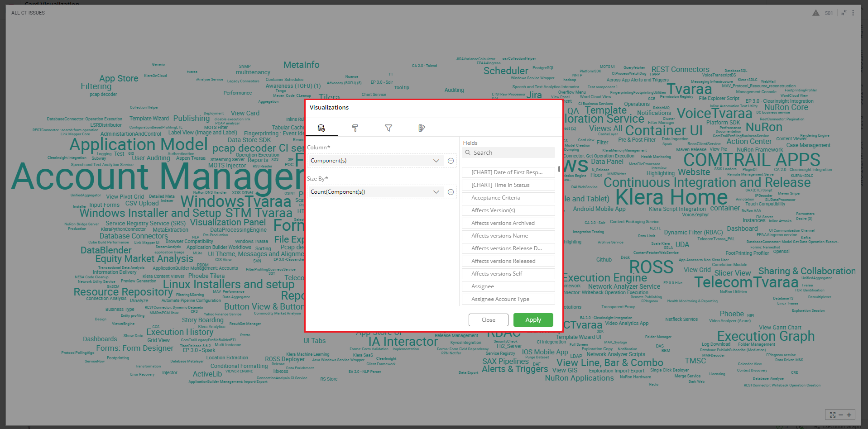Screen dimensions: 868x429
Task: Click the warning triangle icon beside 501
Action: click(816, 13)
